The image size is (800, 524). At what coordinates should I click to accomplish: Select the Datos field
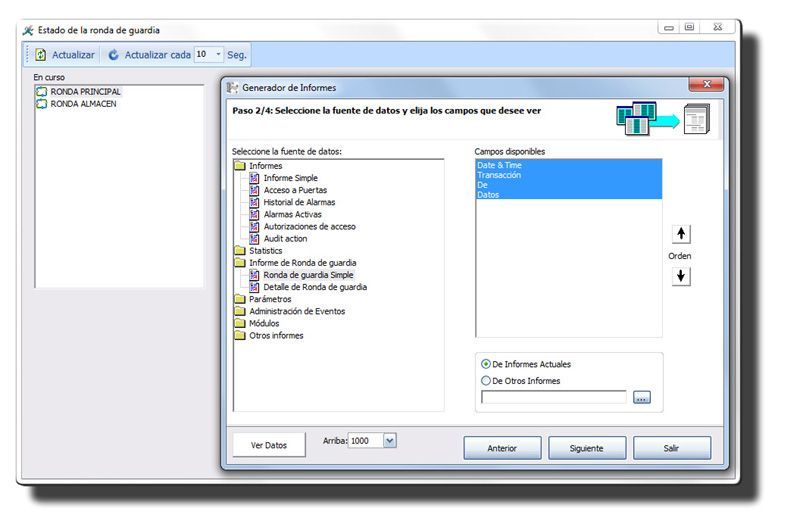pos(568,194)
